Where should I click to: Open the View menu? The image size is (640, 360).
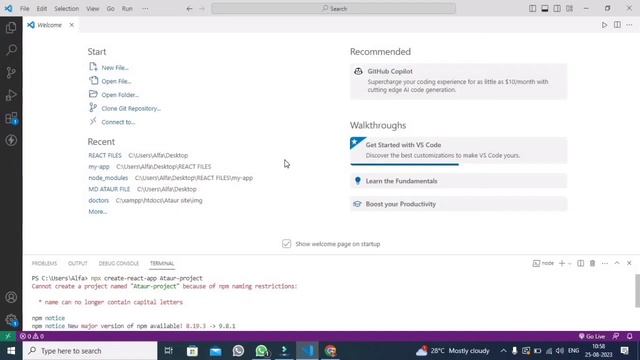93,9
